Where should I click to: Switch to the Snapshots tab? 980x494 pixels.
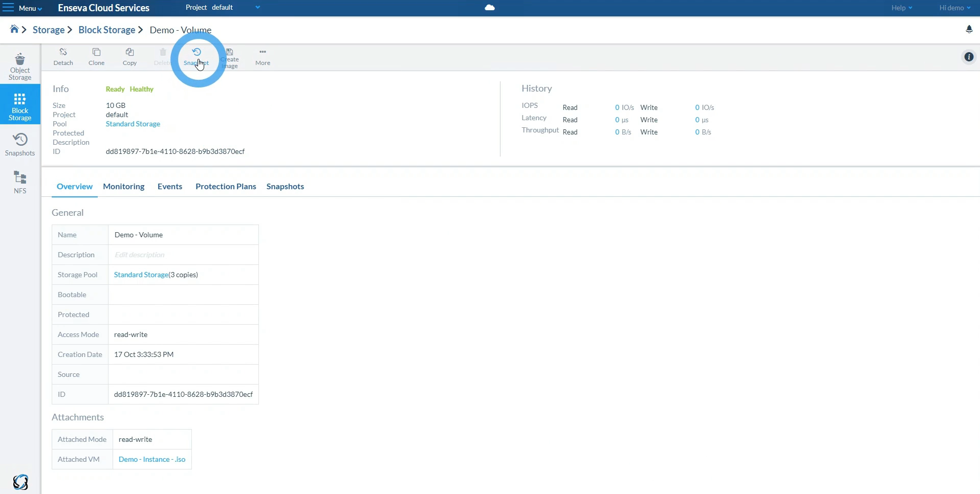pyautogui.click(x=285, y=187)
